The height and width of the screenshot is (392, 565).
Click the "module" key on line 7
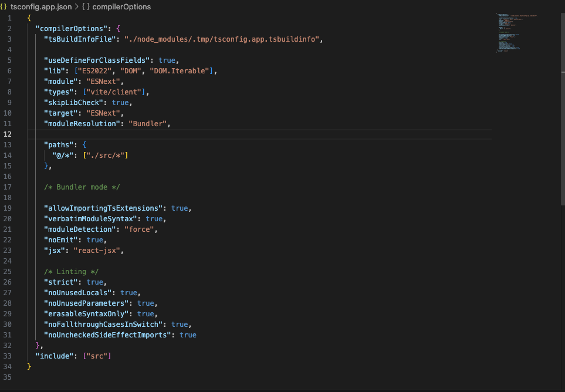click(x=61, y=82)
